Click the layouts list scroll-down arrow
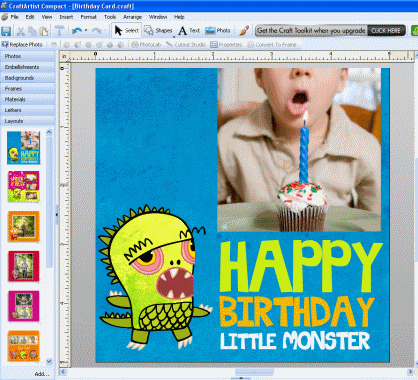Image resolution: width=418 pixels, height=380 pixels. pyautogui.click(x=49, y=361)
